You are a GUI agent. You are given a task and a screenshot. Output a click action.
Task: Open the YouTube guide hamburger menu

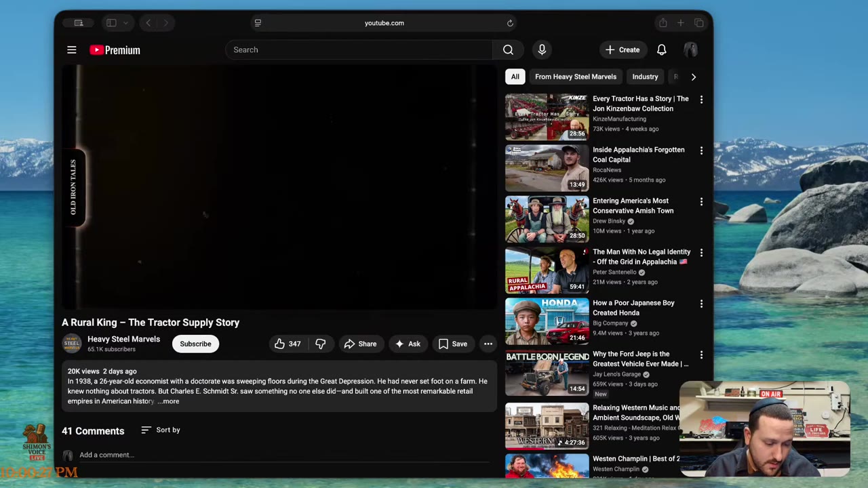[x=71, y=49]
